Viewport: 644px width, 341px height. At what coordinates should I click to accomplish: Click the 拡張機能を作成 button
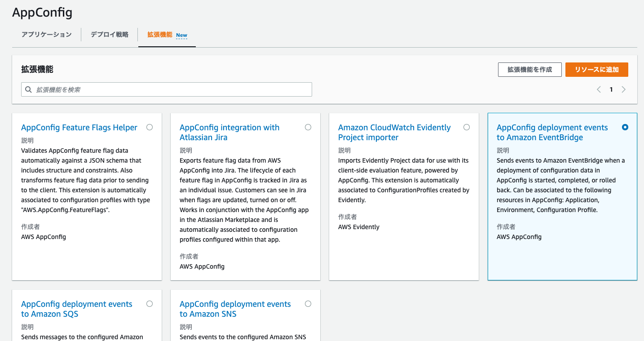529,70
